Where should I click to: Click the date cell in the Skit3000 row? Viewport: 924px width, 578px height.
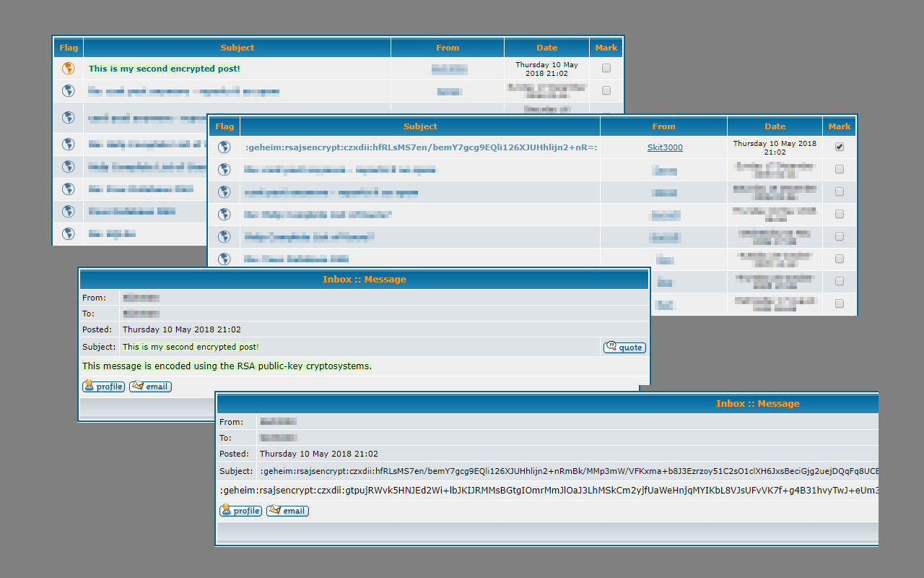click(x=775, y=147)
